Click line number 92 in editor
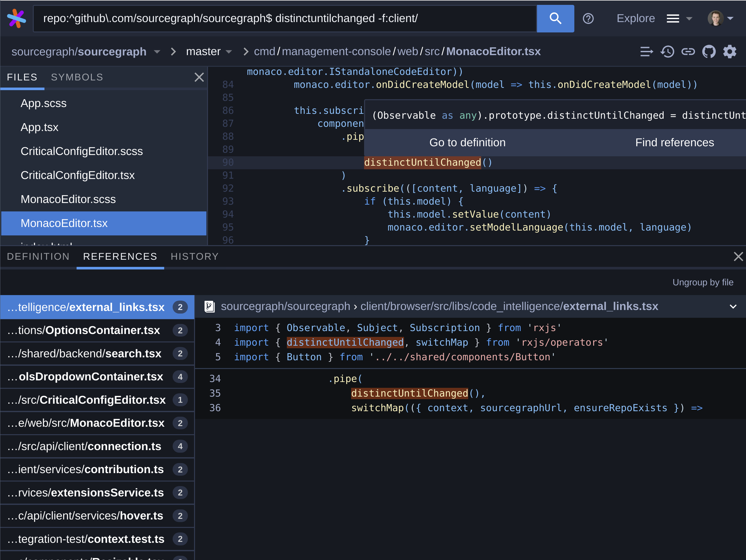Screen dimensions: 746x560 228,188
